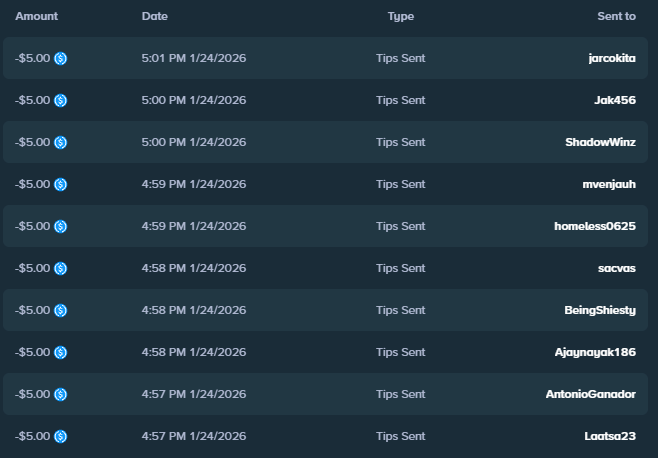Click the -$5.00 amount in homeless0625 row
658x458 pixels.
[32, 226]
